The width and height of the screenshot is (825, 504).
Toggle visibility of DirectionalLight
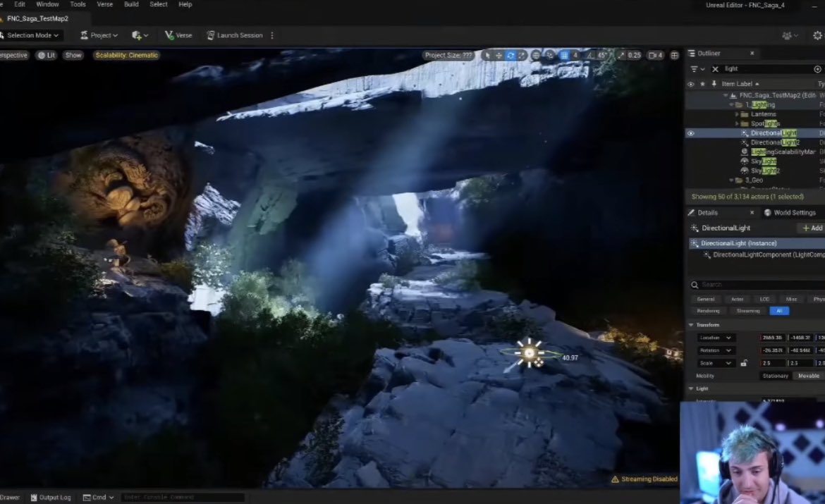pyautogui.click(x=690, y=133)
